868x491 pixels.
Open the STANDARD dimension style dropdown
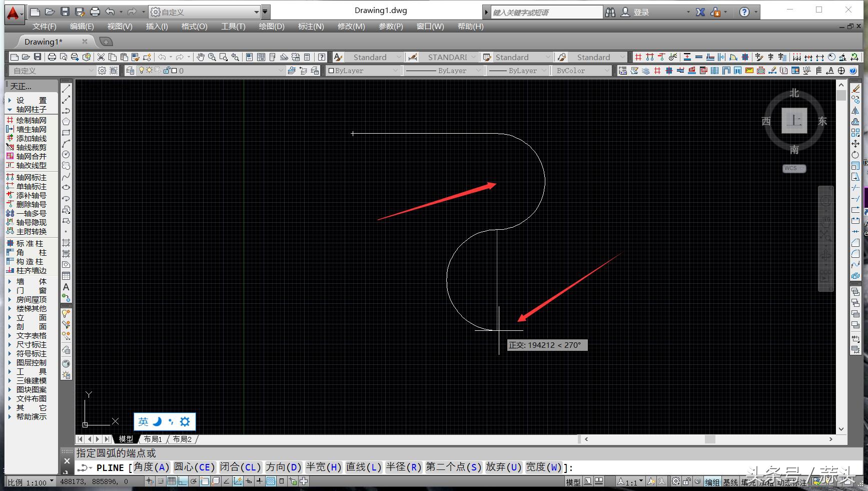point(448,57)
